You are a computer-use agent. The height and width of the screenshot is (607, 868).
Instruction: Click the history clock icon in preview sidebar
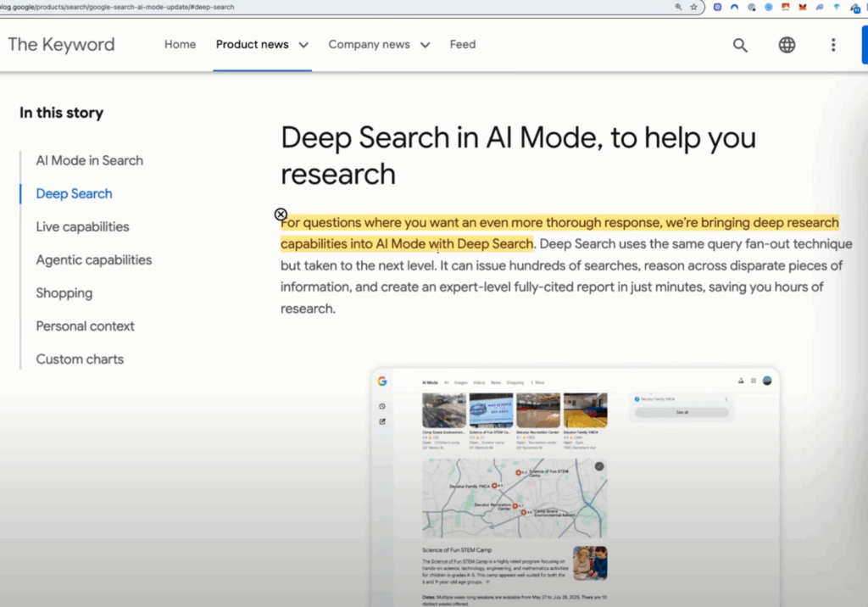tap(382, 407)
